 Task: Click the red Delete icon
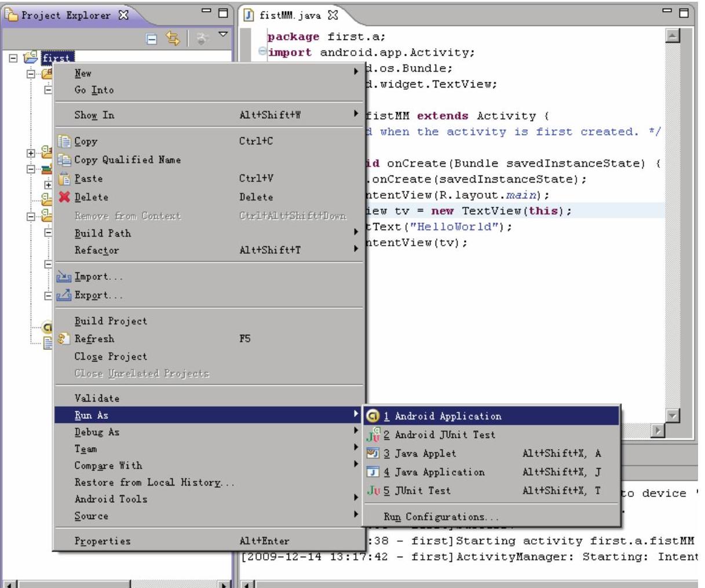(64, 197)
